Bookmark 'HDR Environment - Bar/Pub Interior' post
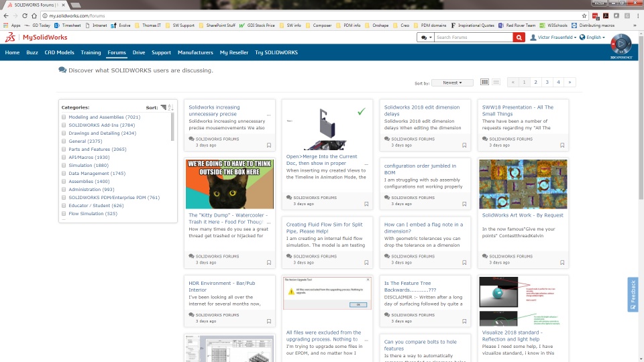This screenshot has width=644, height=362. [269, 321]
